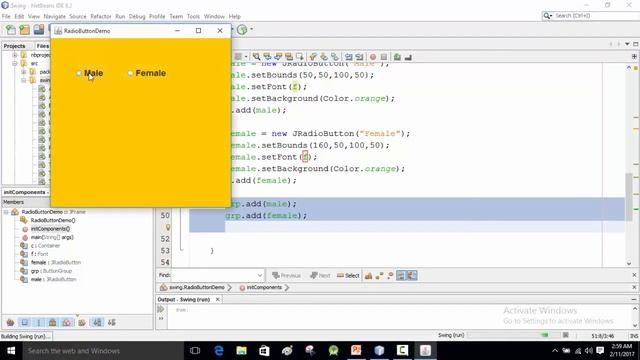Toggle Regular Expression option in Find bar
The image size is (640, 360).
390,276
